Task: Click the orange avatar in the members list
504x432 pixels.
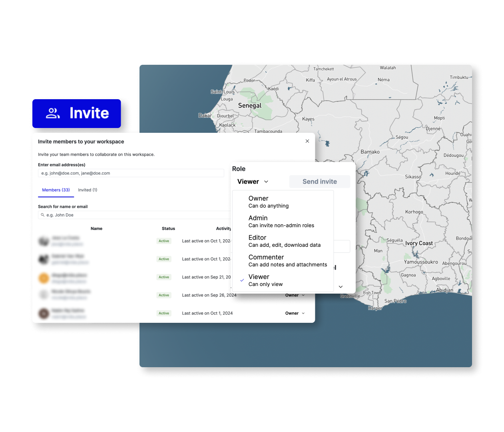Action: click(x=44, y=278)
